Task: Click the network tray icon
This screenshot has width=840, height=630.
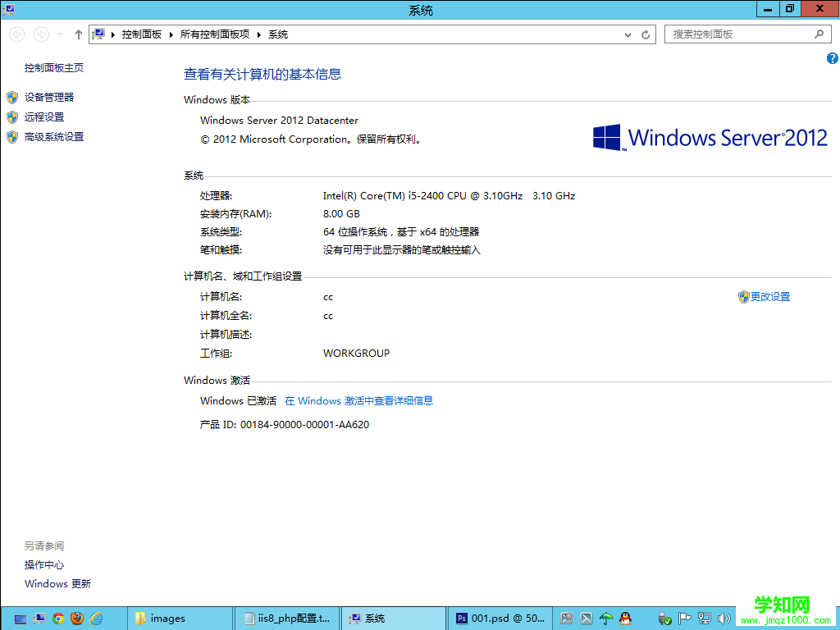Action: [705, 619]
